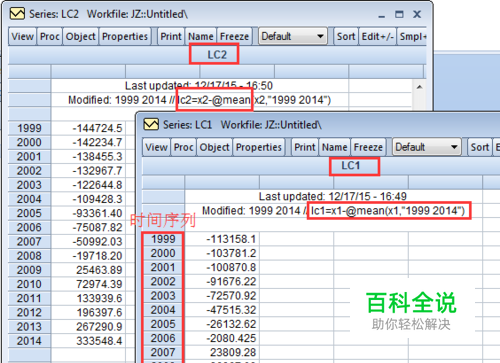Click LC1 Last updated 16:49 text
This screenshot has width=500, height=363.
click(333, 196)
